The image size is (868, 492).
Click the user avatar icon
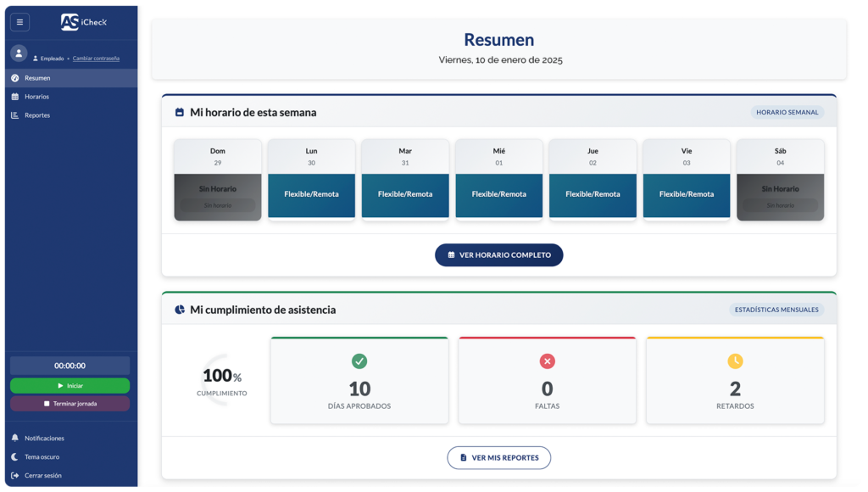[x=19, y=53]
